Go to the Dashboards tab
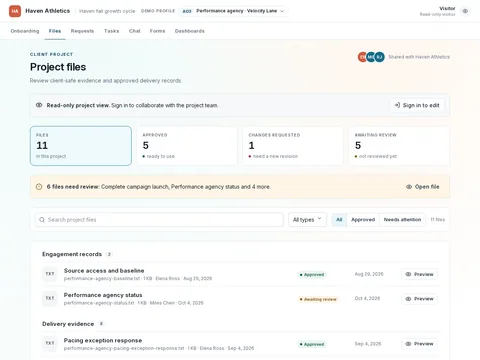Viewport: 480px width, 360px height. coord(190,31)
